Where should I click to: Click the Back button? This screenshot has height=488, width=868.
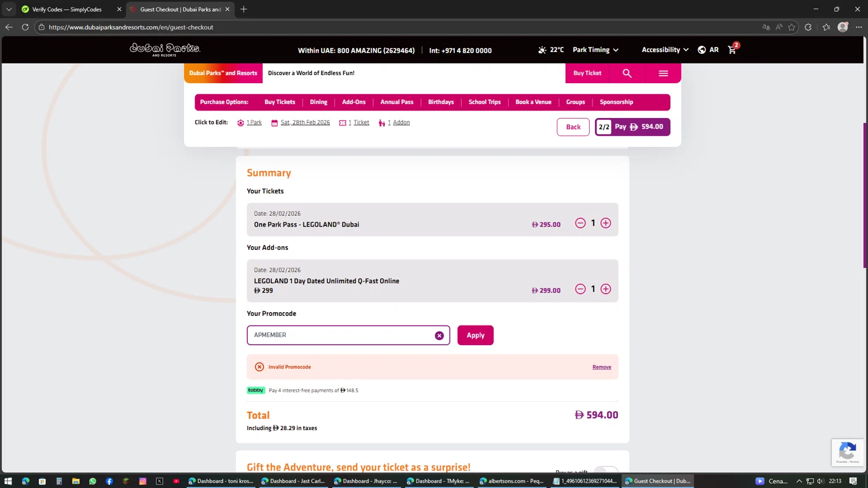tap(573, 127)
